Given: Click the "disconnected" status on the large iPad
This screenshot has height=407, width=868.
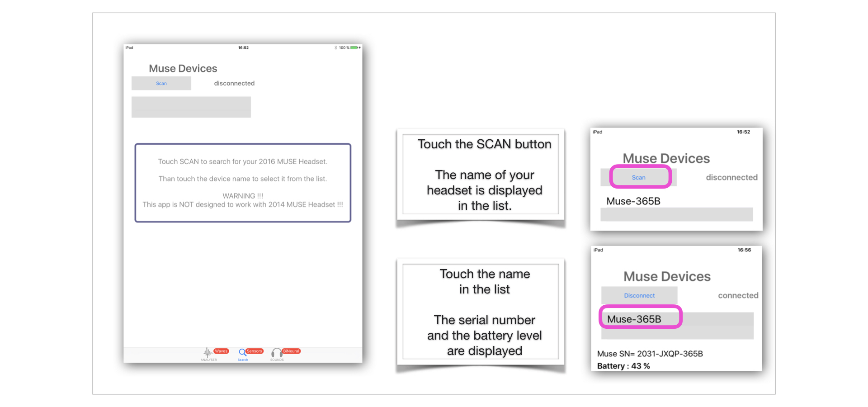Looking at the screenshot, I should (x=234, y=83).
